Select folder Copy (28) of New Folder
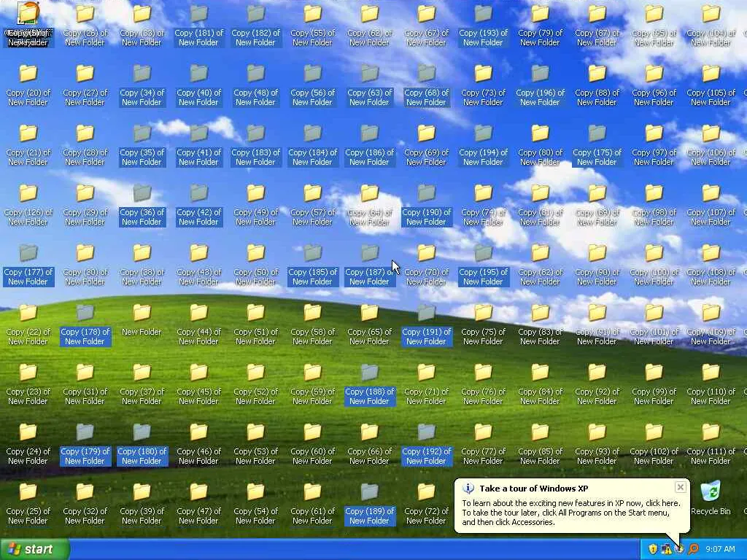 point(85,145)
